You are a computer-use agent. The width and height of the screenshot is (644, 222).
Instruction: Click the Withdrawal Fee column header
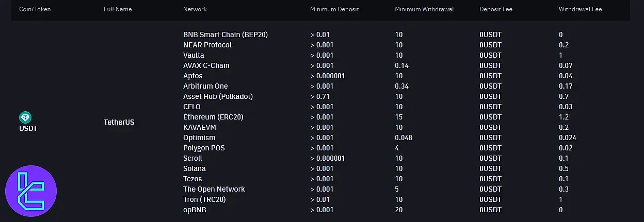pyautogui.click(x=580, y=9)
